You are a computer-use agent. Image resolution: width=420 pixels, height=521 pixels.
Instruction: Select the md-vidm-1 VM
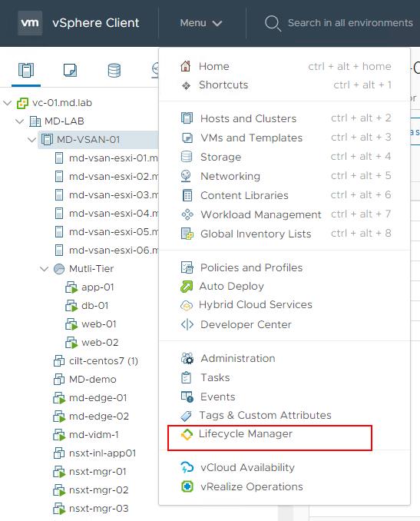tap(94, 435)
